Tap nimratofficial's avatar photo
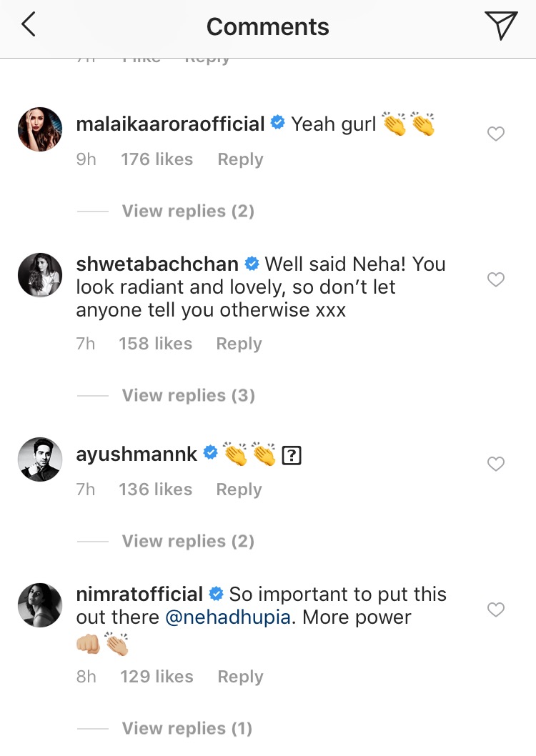Screen dimensions: 536x756 point(40,606)
